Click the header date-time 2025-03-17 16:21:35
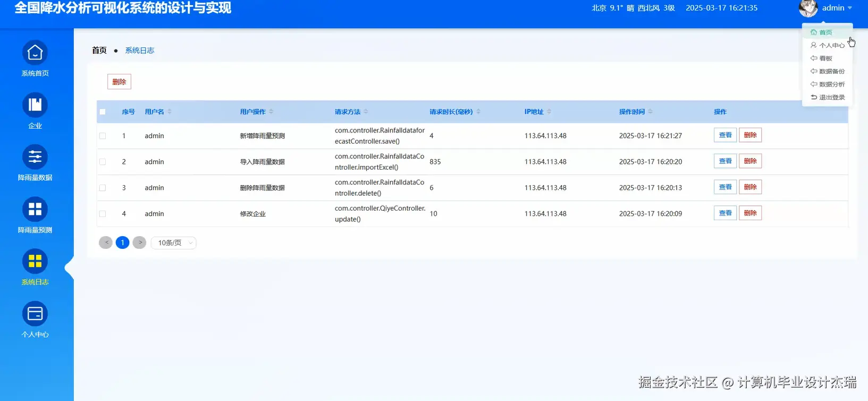Screen dimensions: 868x401 pos(721,8)
